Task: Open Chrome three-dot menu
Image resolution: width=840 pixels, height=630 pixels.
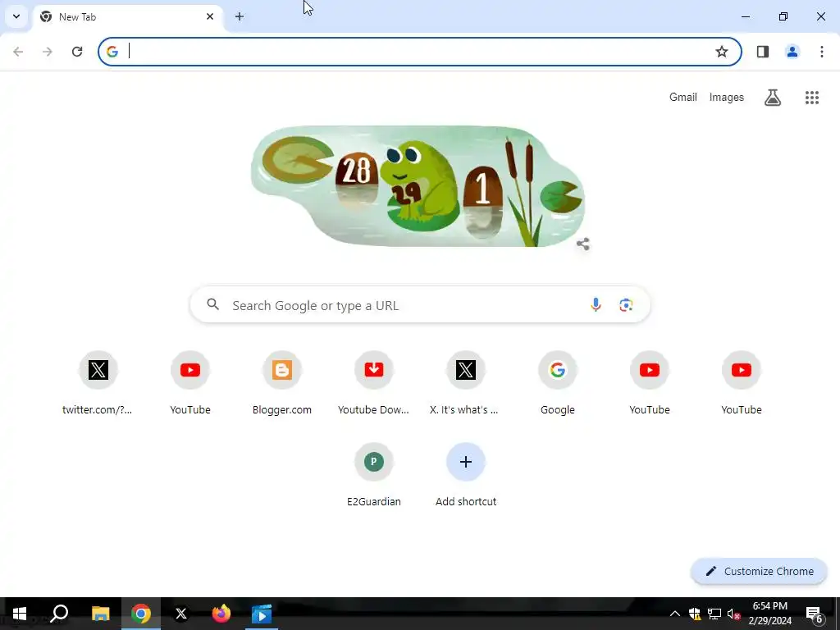Action: (x=822, y=52)
